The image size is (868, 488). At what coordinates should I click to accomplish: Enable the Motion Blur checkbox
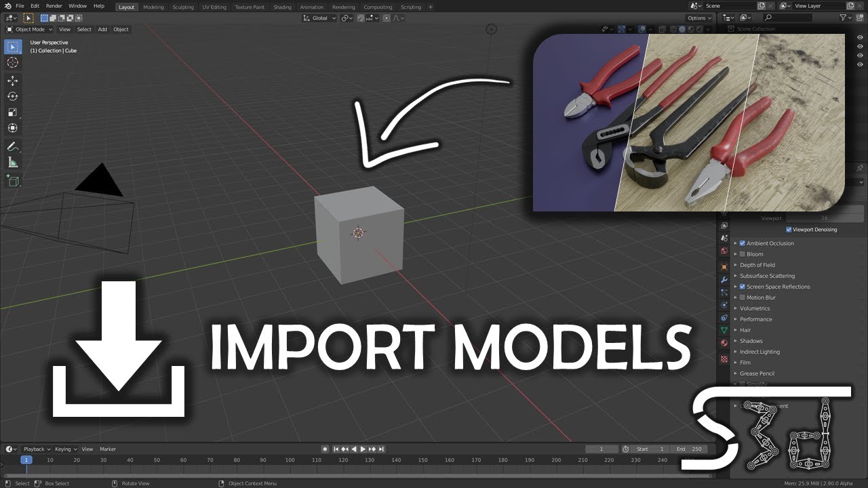point(743,298)
